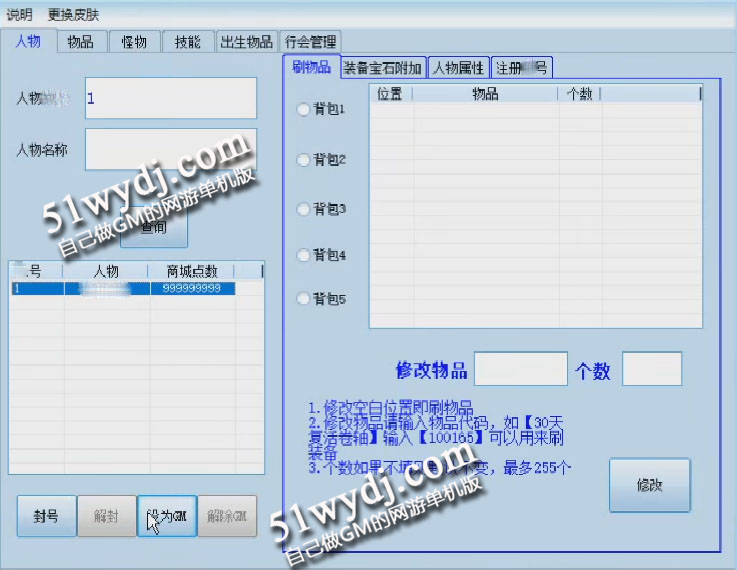737x570 pixels.
Task: Focus the 修改物品 code input box
Action: click(520, 369)
